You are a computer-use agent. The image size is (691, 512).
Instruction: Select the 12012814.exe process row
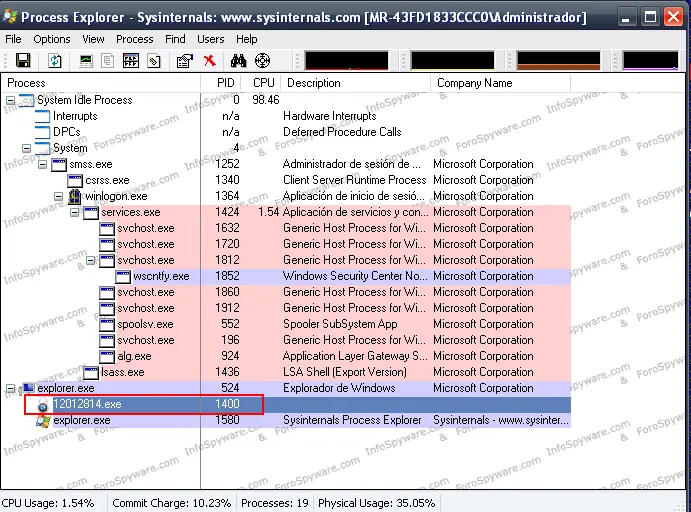286,404
